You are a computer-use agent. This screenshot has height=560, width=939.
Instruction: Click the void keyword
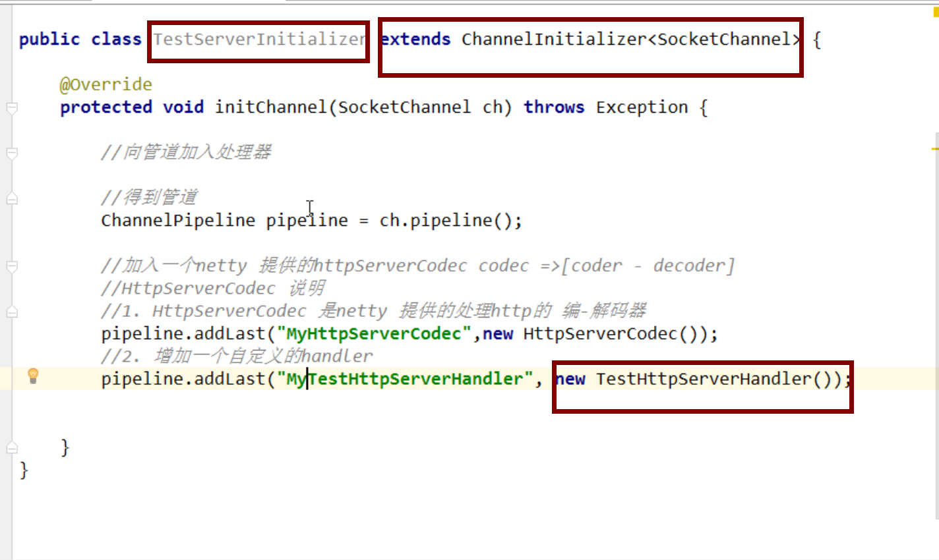click(183, 107)
